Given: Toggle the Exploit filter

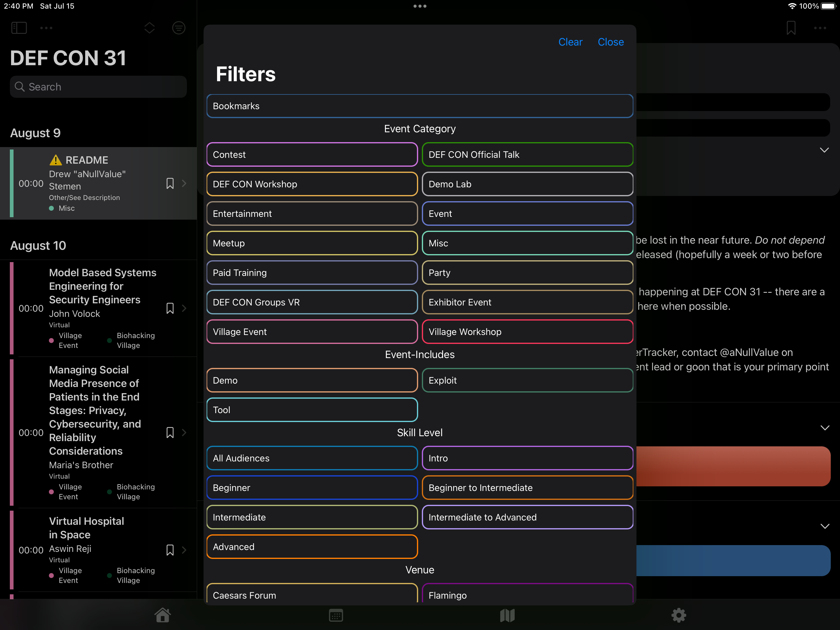Looking at the screenshot, I should (x=528, y=380).
